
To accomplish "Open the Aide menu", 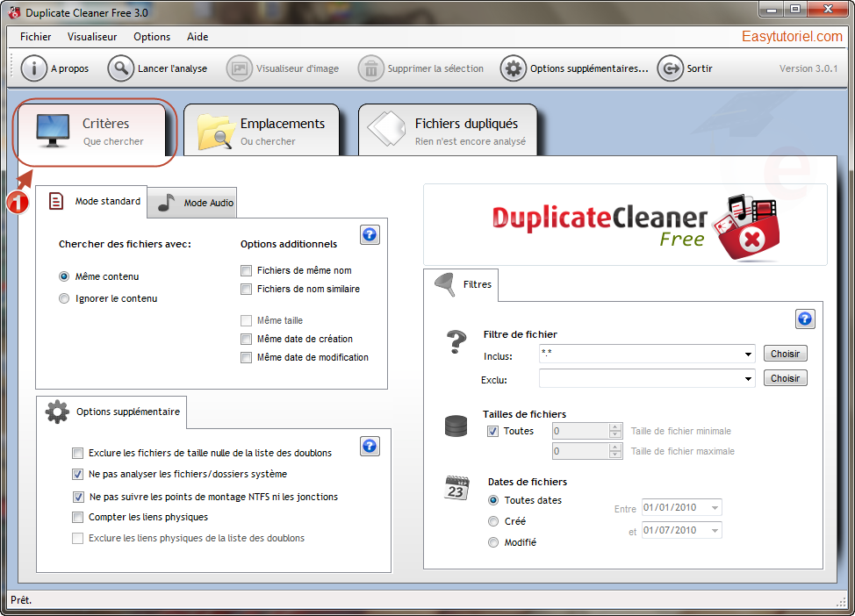I will click(x=198, y=37).
